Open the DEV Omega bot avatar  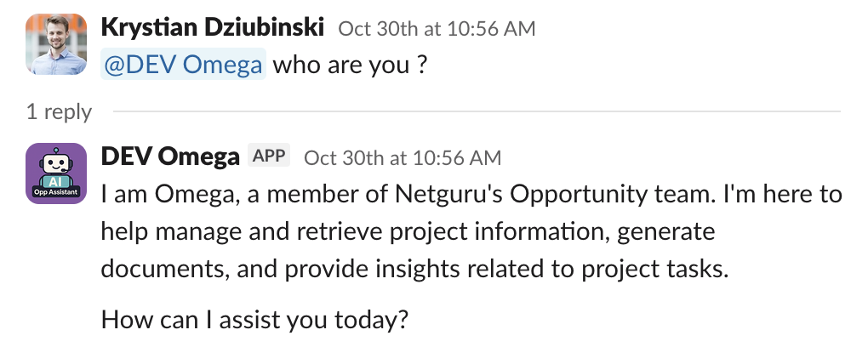tap(56, 173)
